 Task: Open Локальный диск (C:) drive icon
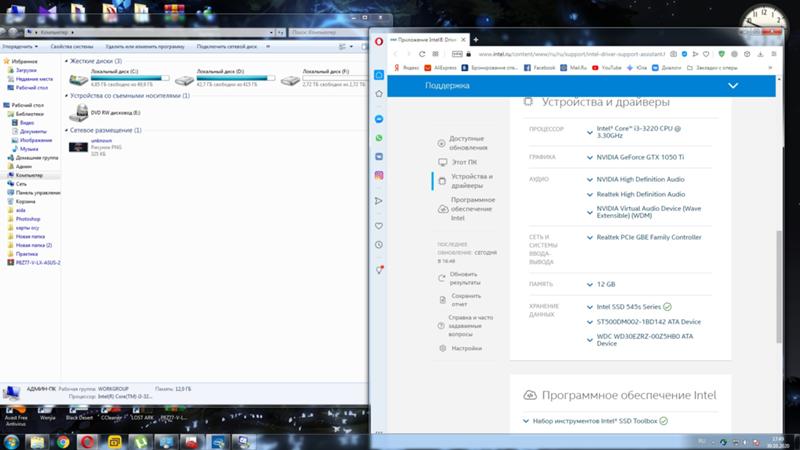[x=79, y=79]
